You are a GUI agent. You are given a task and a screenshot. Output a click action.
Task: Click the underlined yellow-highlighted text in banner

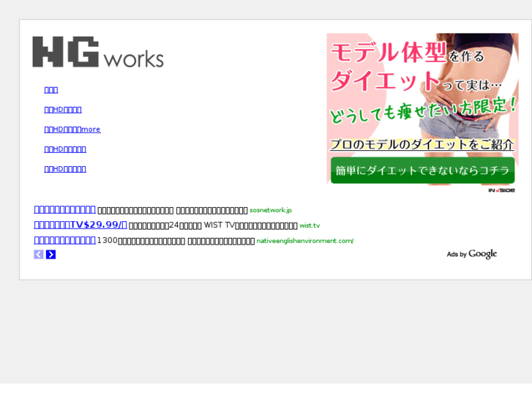coord(422,145)
